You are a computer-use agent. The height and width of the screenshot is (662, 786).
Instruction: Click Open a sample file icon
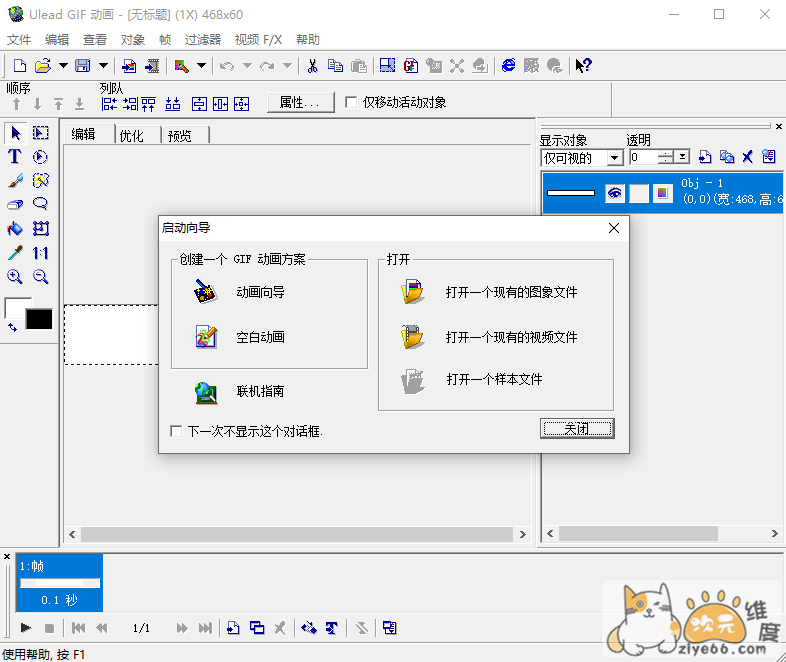click(x=413, y=381)
